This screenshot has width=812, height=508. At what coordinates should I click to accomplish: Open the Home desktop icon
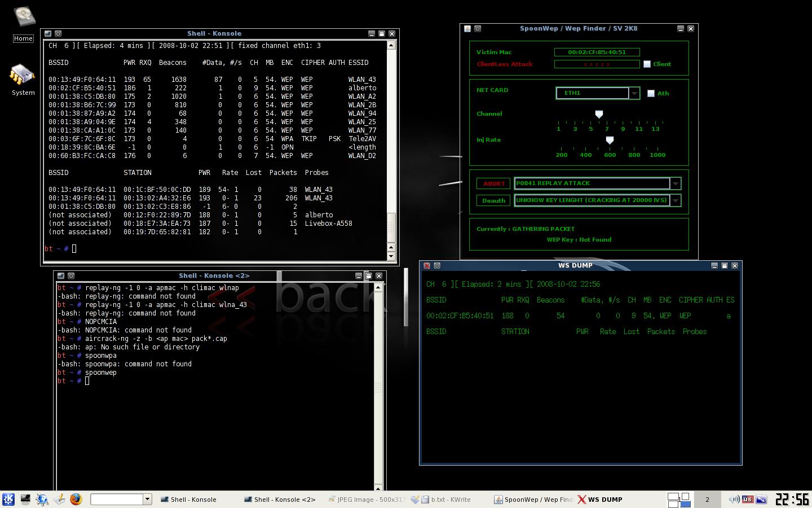pos(23,24)
